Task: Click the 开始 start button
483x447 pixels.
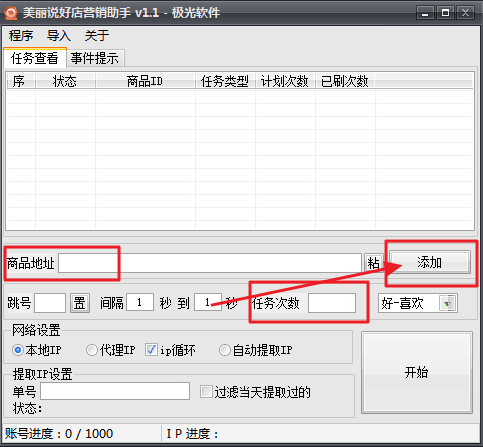Action: (417, 372)
